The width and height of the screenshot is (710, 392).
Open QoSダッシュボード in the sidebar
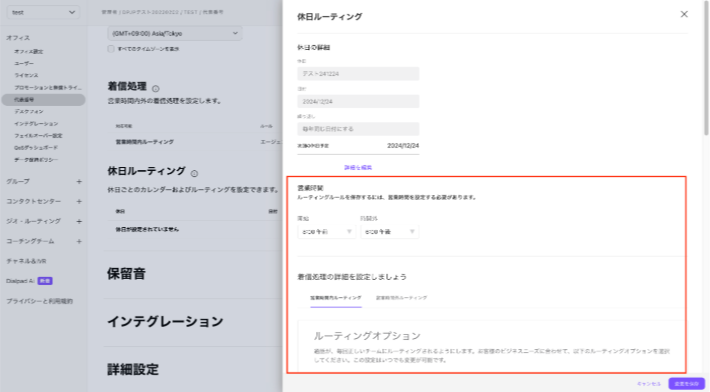click(x=36, y=148)
